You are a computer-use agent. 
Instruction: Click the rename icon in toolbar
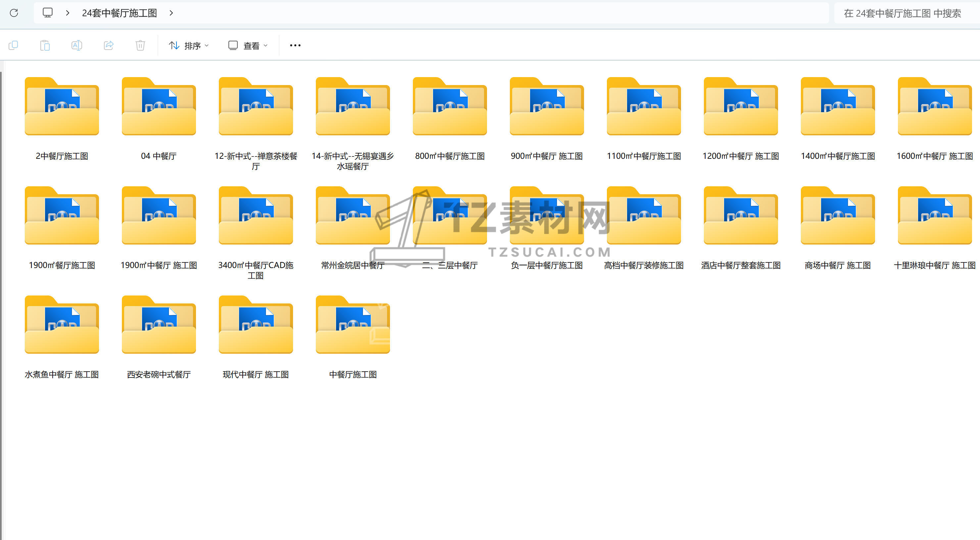[76, 45]
